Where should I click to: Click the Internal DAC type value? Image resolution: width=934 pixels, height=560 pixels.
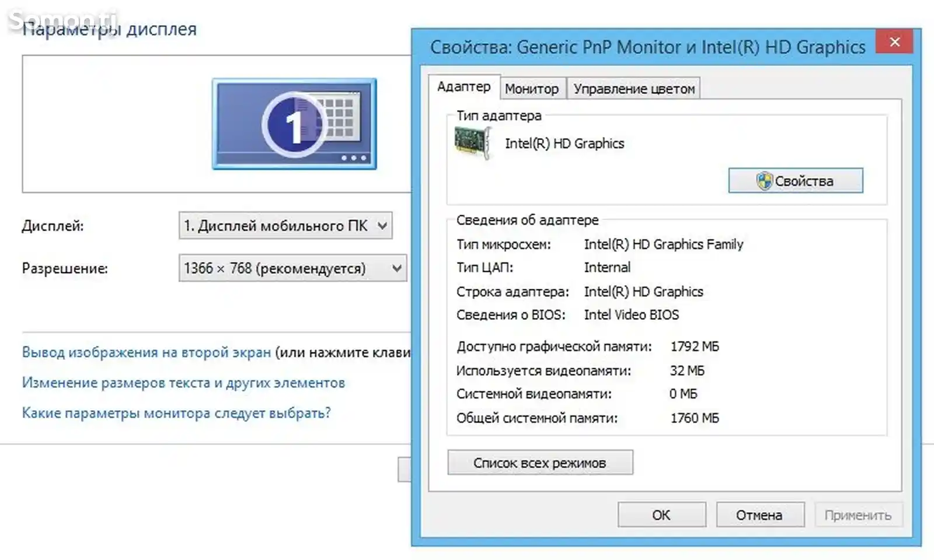point(607,268)
